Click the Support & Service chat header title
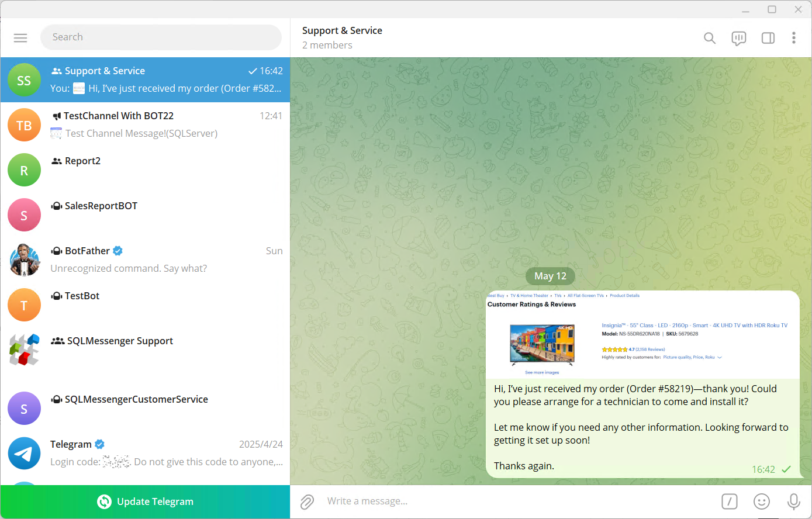Viewport: 812px width, 519px height. (x=342, y=30)
